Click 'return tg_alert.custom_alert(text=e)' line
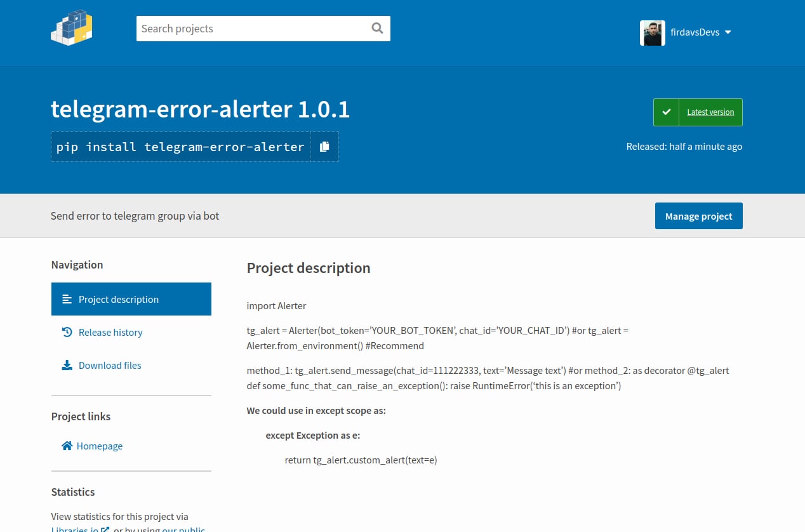 pyautogui.click(x=361, y=460)
